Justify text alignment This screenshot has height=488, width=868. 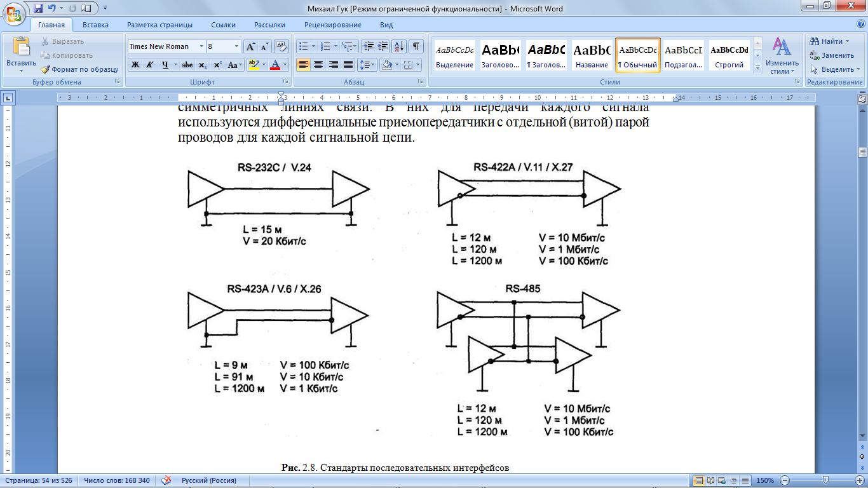click(x=348, y=65)
